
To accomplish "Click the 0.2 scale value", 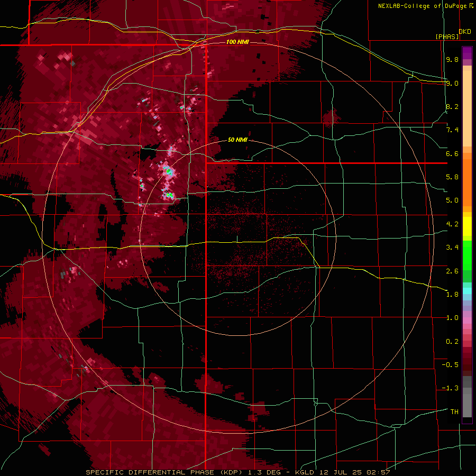I will click(x=452, y=342).
